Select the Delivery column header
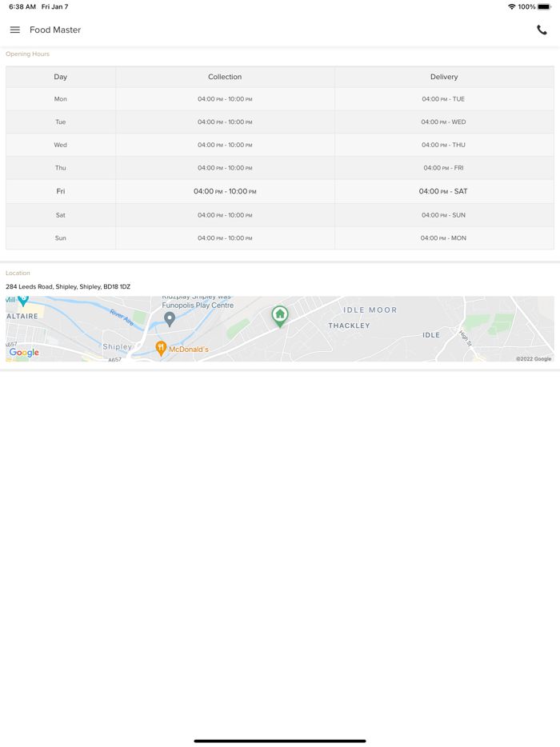The height and width of the screenshot is (747, 560). [x=444, y=77]
